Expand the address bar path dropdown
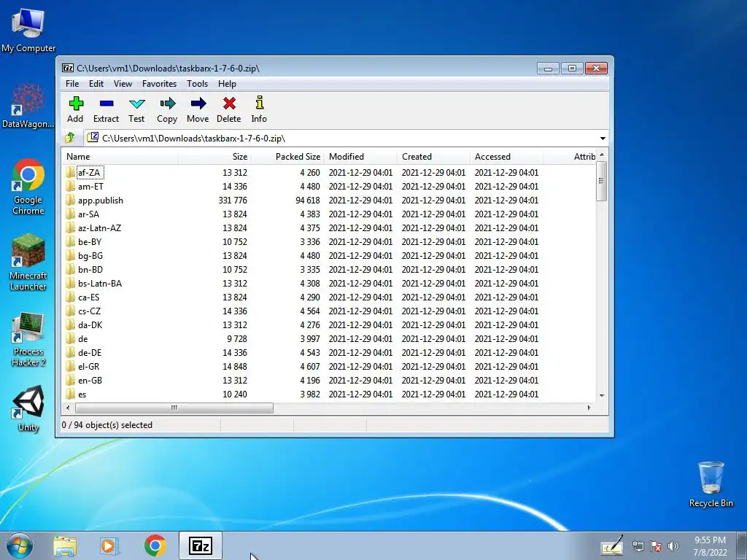Image resolution: width=747 pixels, height=560 pixels. tap(603, 139)
